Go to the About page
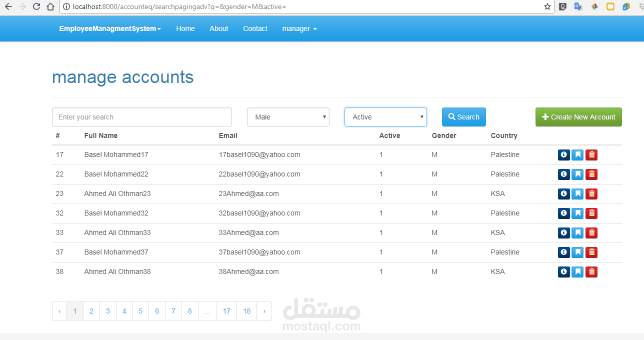This screenshot has height=340, width=644. (218, 28)
